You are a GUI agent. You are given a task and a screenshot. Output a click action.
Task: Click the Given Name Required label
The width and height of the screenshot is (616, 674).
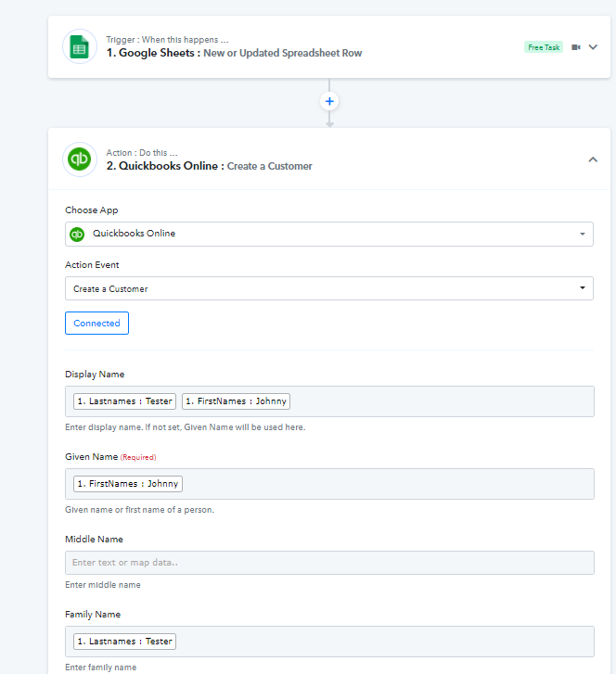(x=110, y=457)
